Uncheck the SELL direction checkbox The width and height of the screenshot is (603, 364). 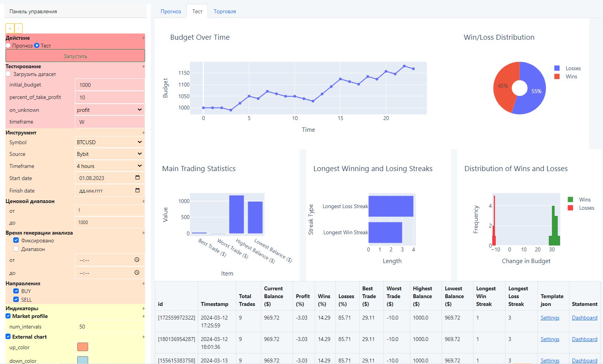[x=16, y=299]
